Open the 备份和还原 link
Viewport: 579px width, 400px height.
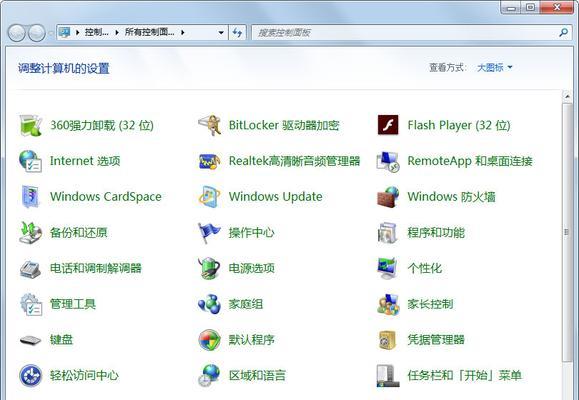(x=79, y=232)
